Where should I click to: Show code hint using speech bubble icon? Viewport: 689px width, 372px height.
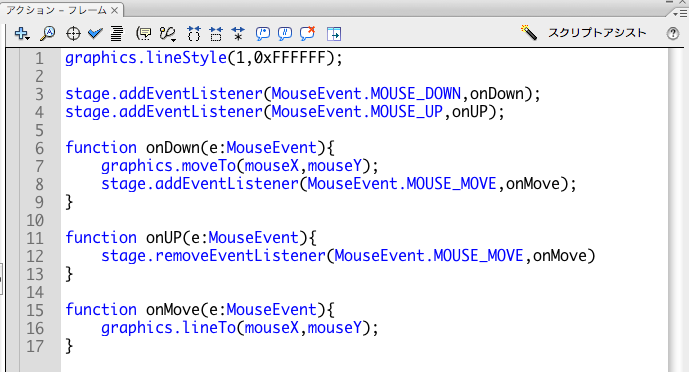point(144,33)
